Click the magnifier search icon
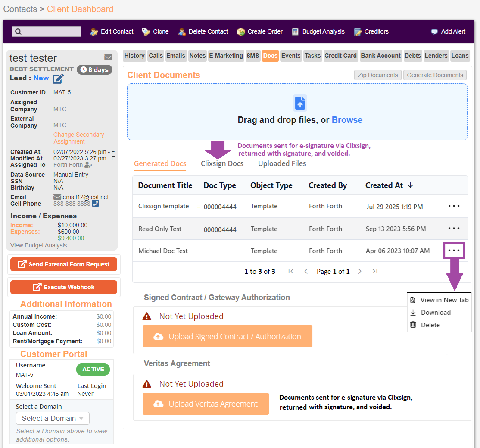 (18, 31)
